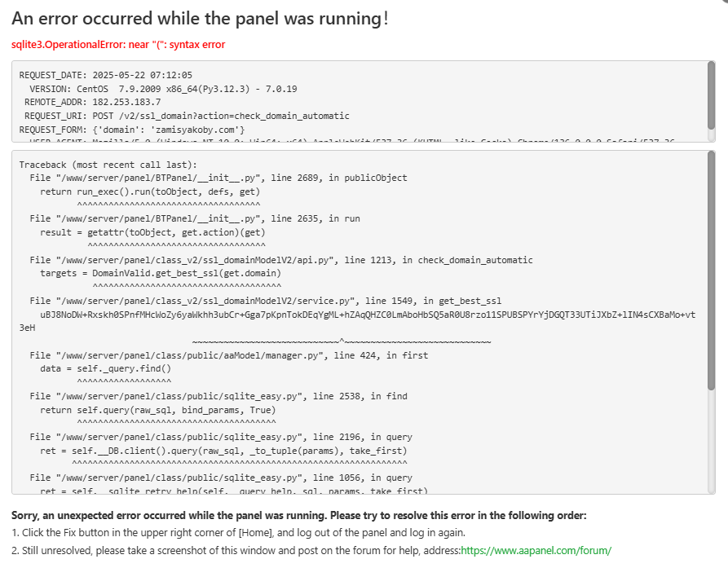Select the line 2635 'in run' entry
This screenshot has width=728, height=568.
(195, 218)
